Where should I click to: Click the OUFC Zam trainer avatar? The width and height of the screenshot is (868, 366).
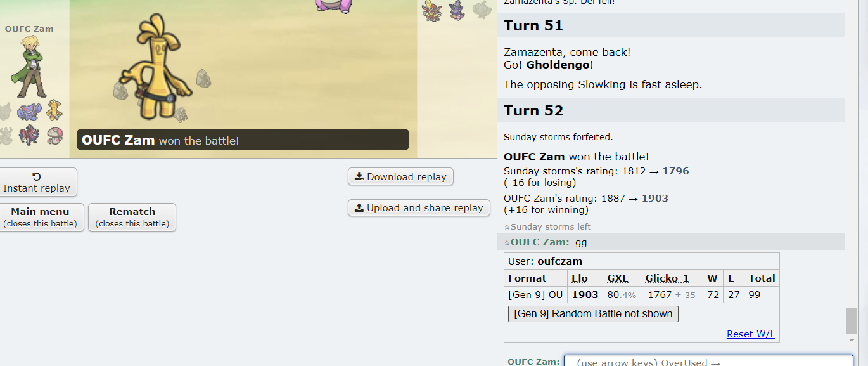29,67
